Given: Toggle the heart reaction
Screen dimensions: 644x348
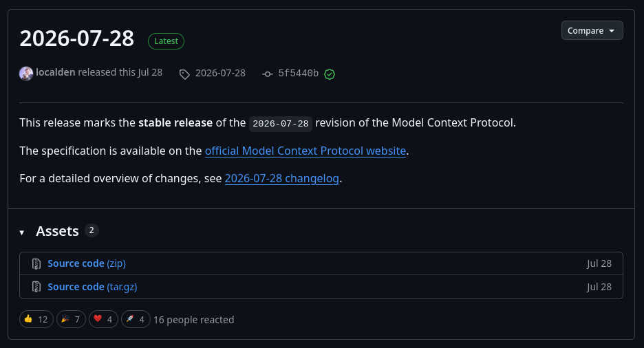Looking at the screenshot, I should [103, 319].
